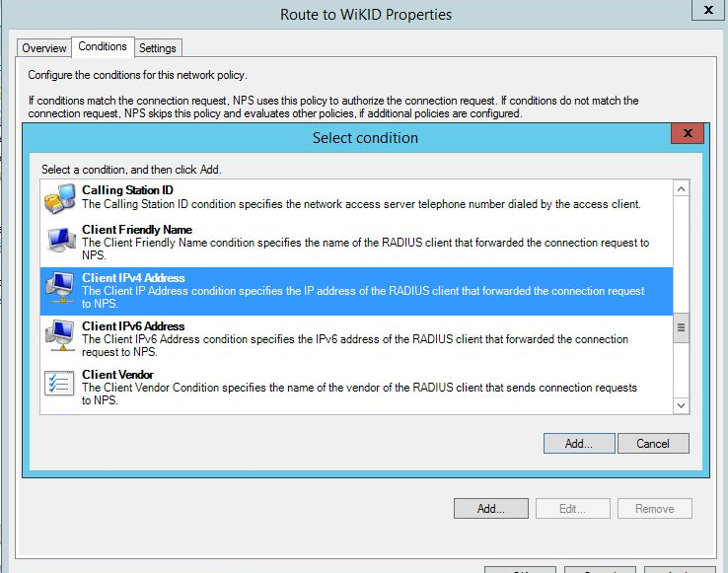Click the Client IPv6 Address description text
The image size is (728, 573).
point(355,345)
